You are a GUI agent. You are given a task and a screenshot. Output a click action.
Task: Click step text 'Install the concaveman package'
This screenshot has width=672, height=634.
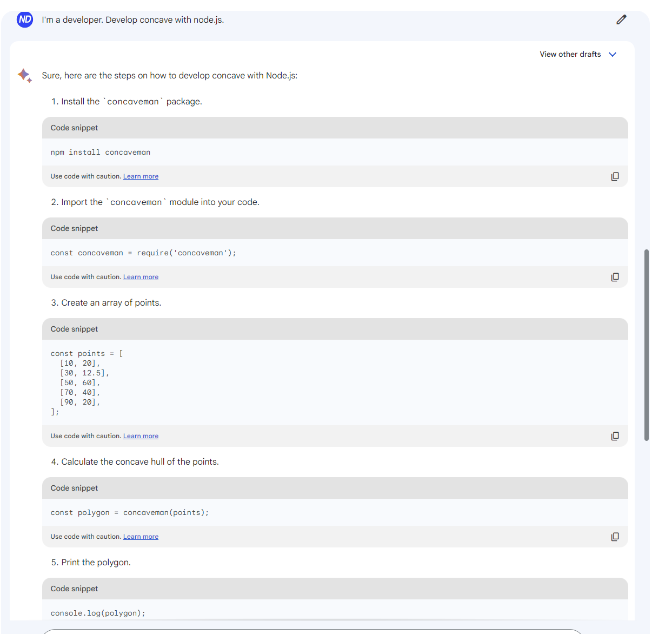tap(131, 102)
